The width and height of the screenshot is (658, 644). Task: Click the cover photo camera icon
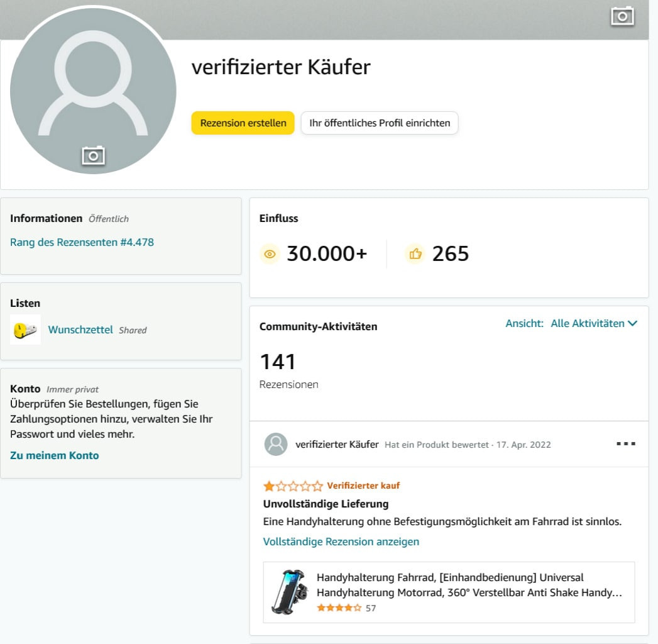(x=622, y=16)
